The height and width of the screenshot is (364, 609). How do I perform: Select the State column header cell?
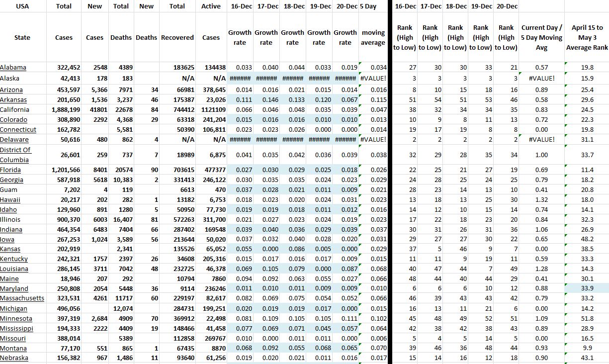[22, 38]
